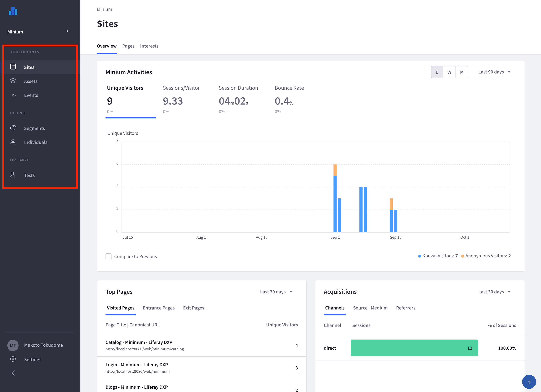Switch to Source | Medium tab
This screenshot has height=392, width=541.
coord(370,308)
